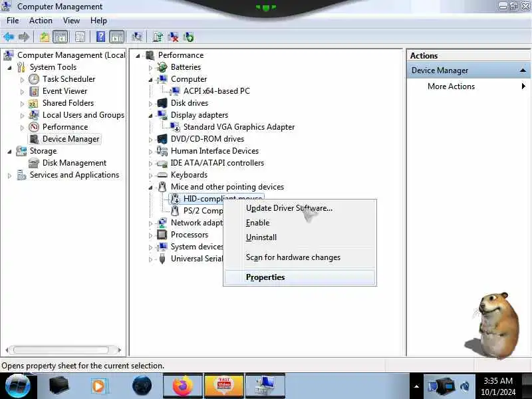Click the Keyboards category icon
532x399 pixels.
162,175
